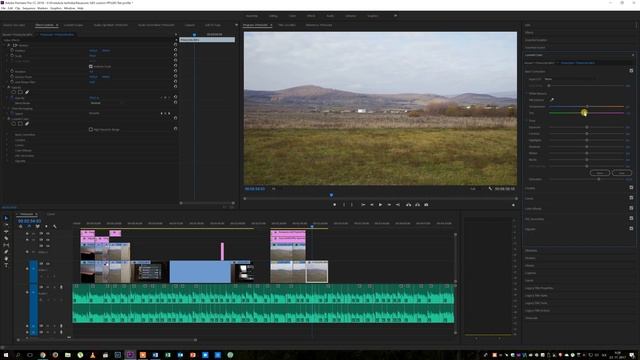
Task: Select the Ripple Edit tool
Action: pyautogui.click(x=6, y=231)
